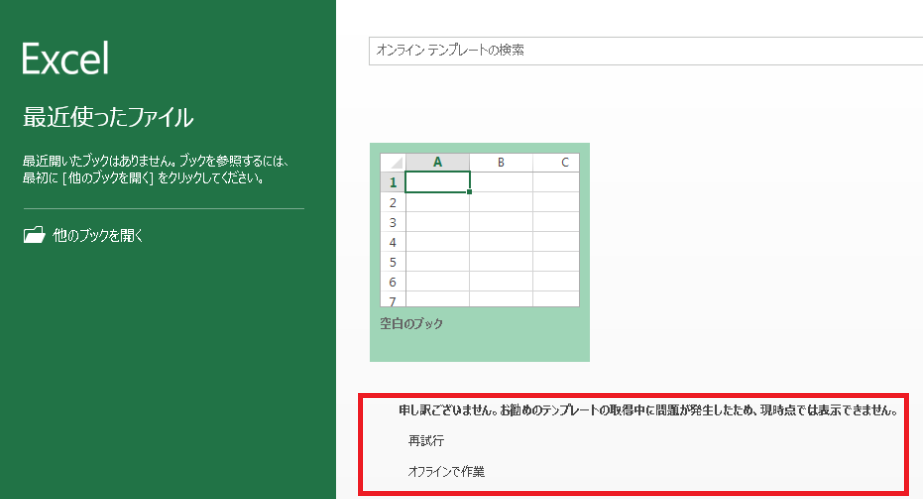Click the 空白のブック label
This screenshot has width=923, height=499.
pyautogui.click(x=411, y=324)
